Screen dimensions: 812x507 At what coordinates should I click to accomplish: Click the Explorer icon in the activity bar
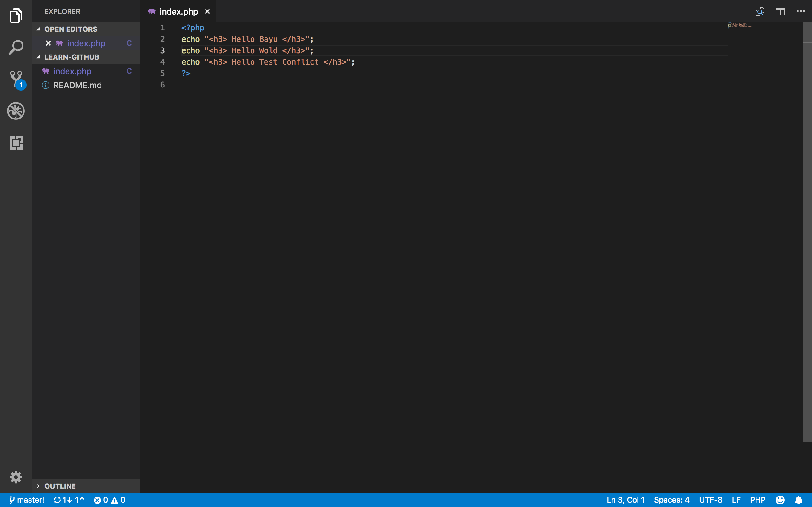pos(16,16)
